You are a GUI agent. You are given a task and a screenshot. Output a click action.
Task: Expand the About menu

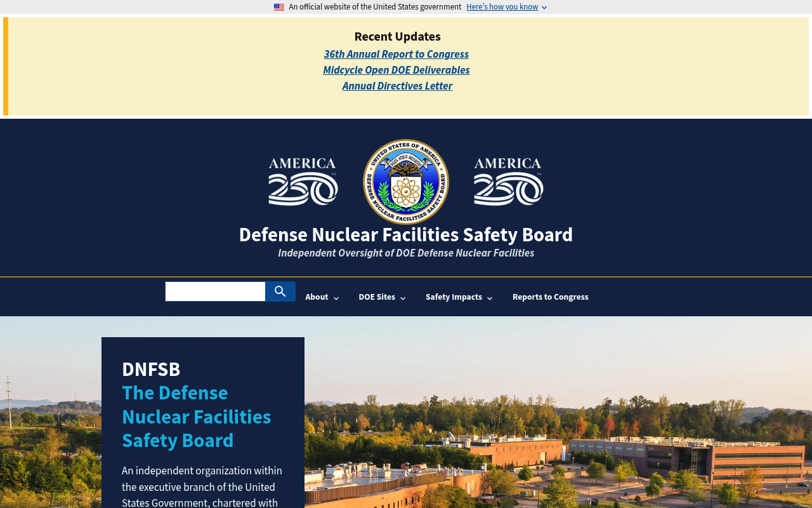tap(322, 297)
